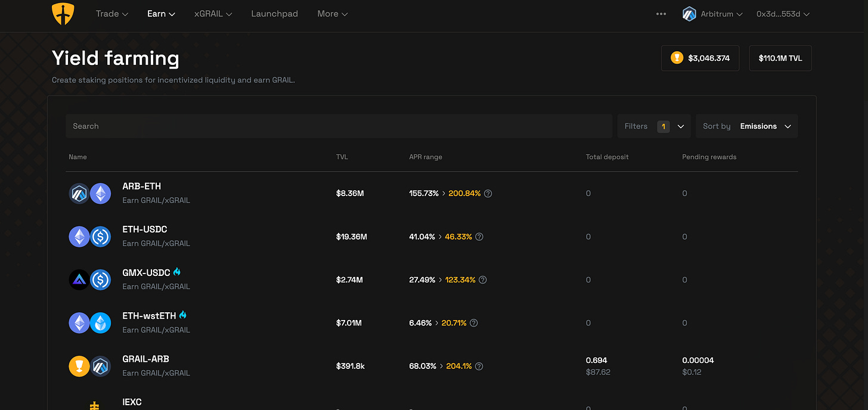
Task: Click the flame icon beside ETH-wstETH
Action: click(182, 315)
